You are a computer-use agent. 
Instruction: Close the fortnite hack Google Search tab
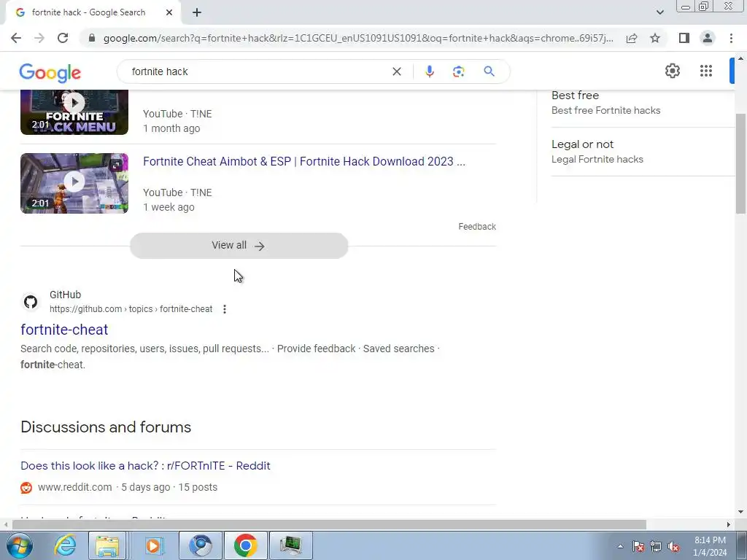169,12
